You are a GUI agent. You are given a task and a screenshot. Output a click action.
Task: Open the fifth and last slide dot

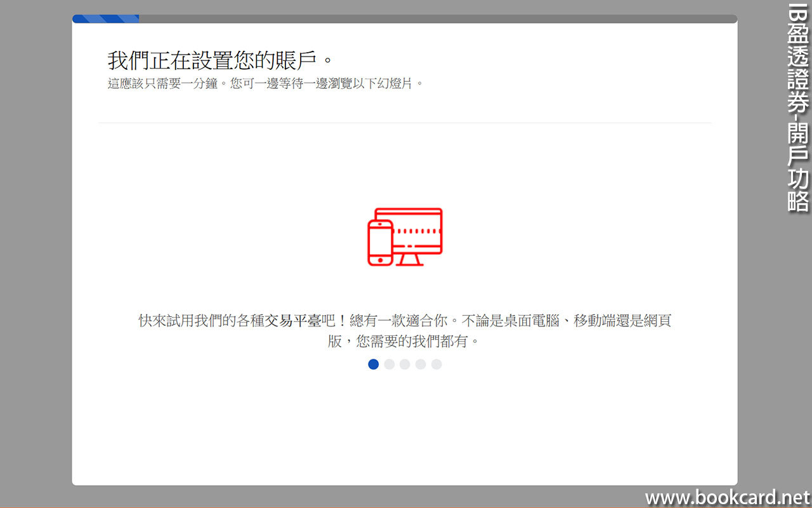[436, 364]
